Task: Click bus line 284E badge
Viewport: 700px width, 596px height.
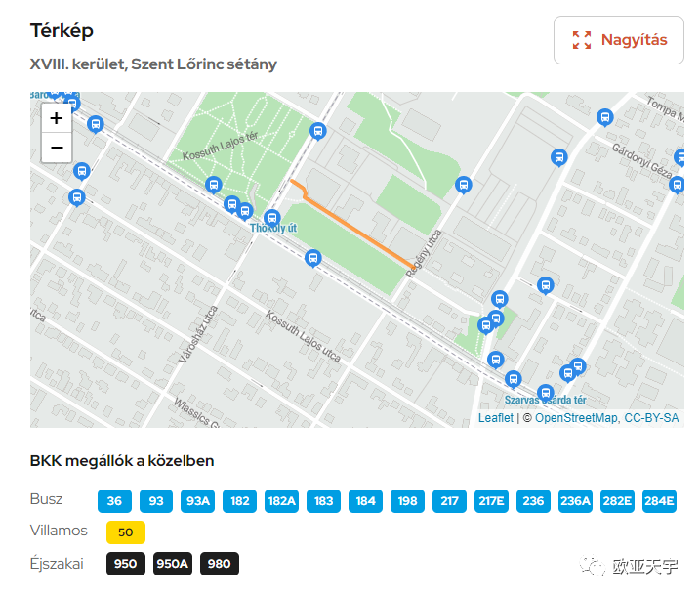Action: click(659, 501)
